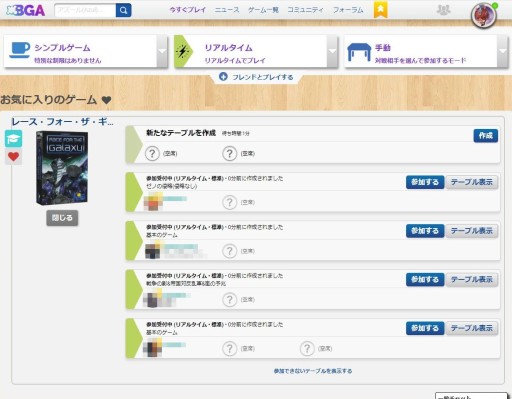Click the plus icon for フレンドとプレイする
Viewport: 512px width, 399px height.
coord(223,77)
